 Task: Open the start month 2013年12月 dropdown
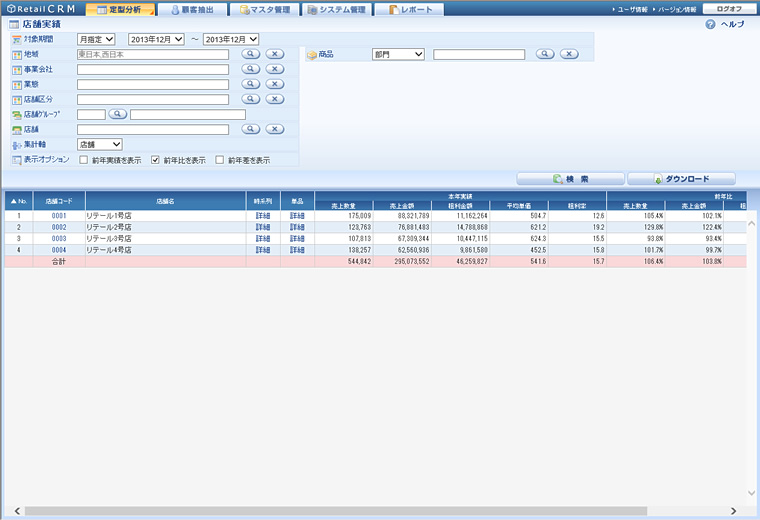(x=156, y=39)
